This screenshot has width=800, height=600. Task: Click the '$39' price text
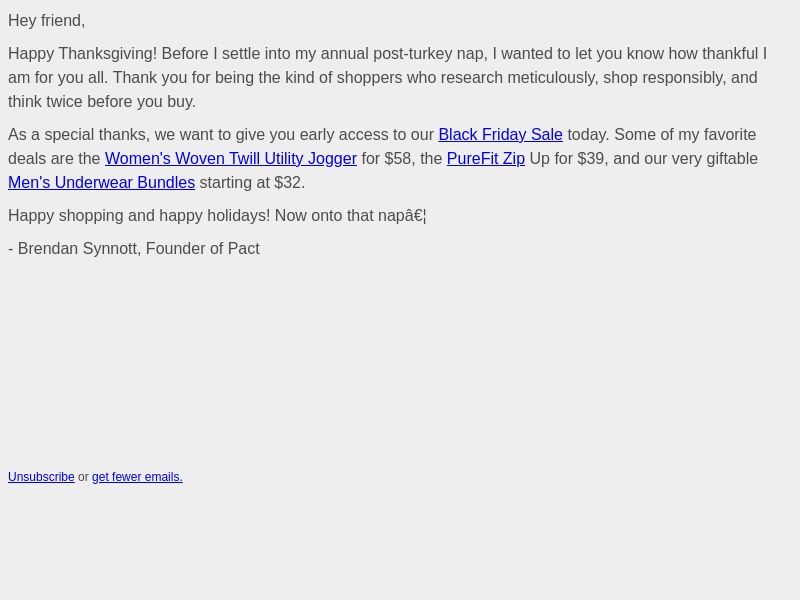591,159
